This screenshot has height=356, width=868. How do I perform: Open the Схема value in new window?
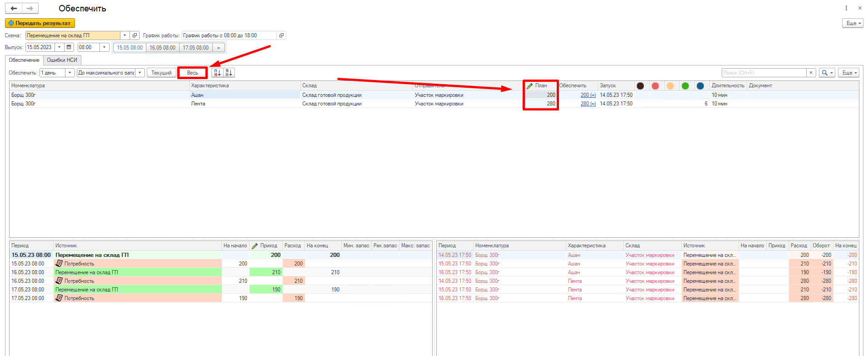[x=135, y=35]
